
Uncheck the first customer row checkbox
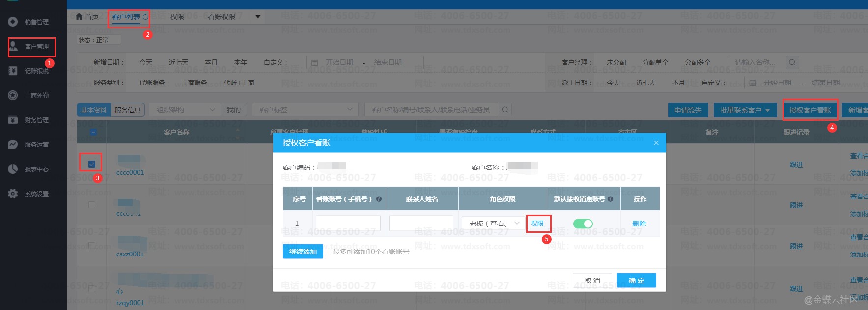pyautogui.click(x=92, y=164)
